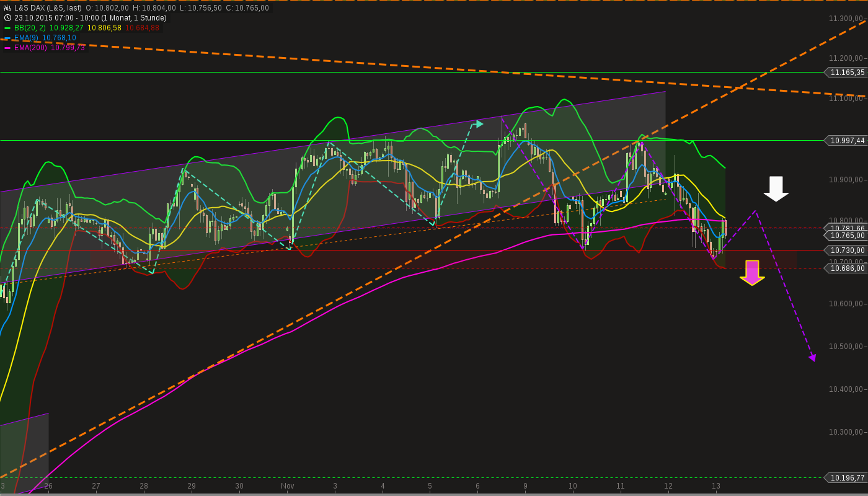Click the 10.400,00 price axis label
Screen dimensions: 868x496
click(846, 389)
